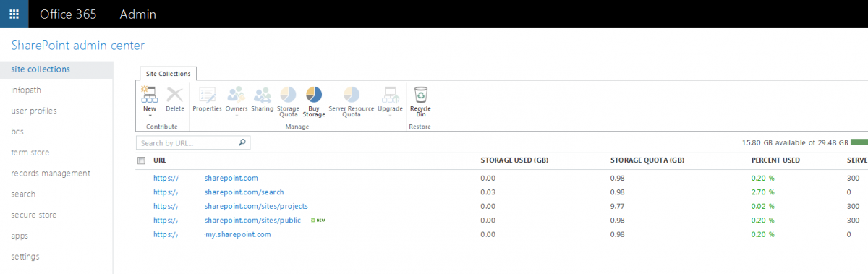
Task: Open apps in the sidebar
Action: 20,236
